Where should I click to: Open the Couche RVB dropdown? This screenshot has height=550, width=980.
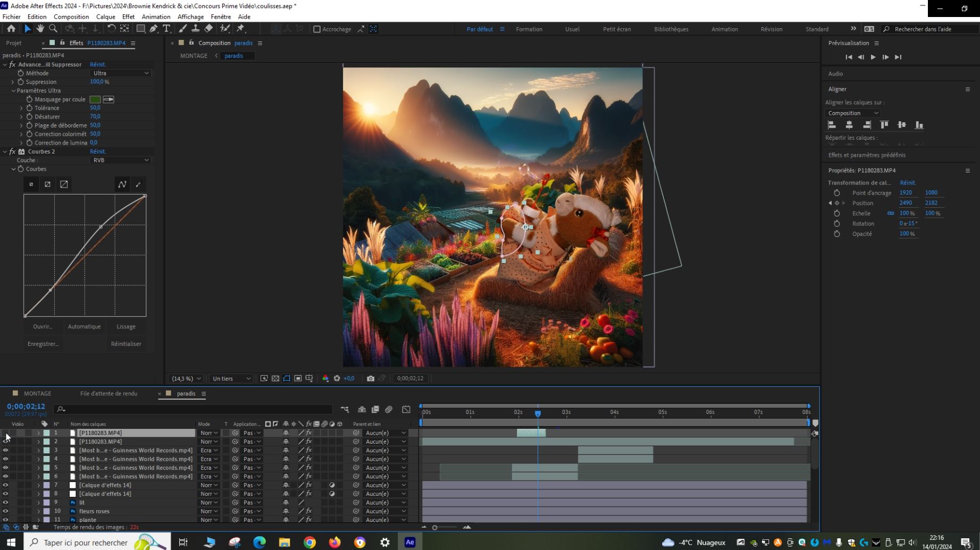pyautogui.click(x=121, y=160)
